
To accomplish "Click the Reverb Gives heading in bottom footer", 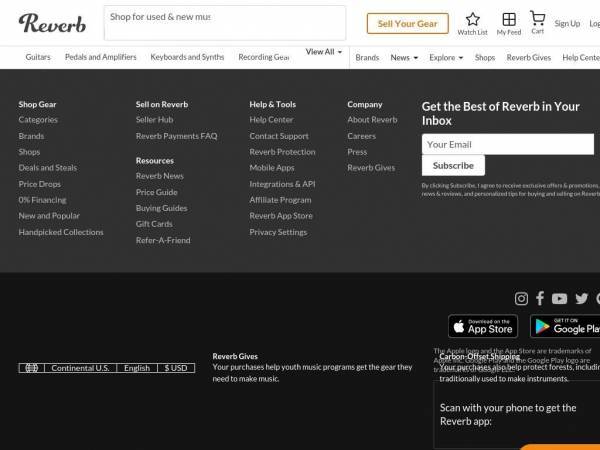I will coord(235,356).
